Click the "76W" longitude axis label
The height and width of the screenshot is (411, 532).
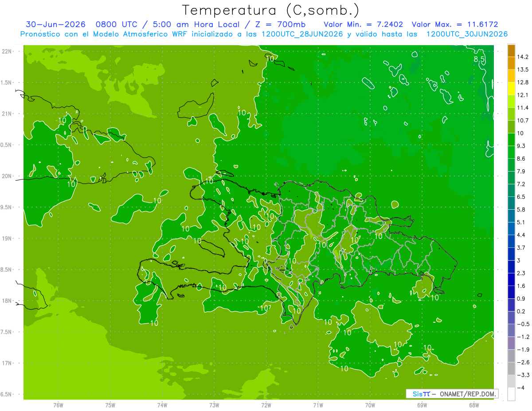click(x=58, y=405)
